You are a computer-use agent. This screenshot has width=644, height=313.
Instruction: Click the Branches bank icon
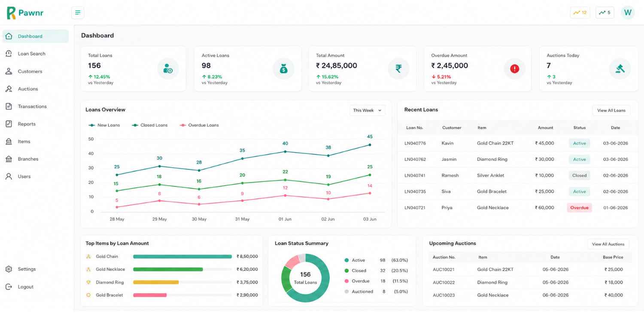point(9,159)
